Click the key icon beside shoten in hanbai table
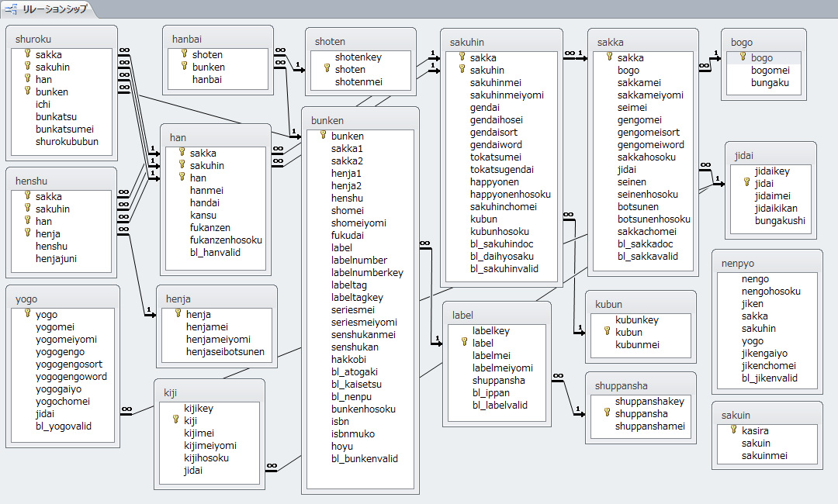Screen dimensions: 838x504 click(185, 54)
